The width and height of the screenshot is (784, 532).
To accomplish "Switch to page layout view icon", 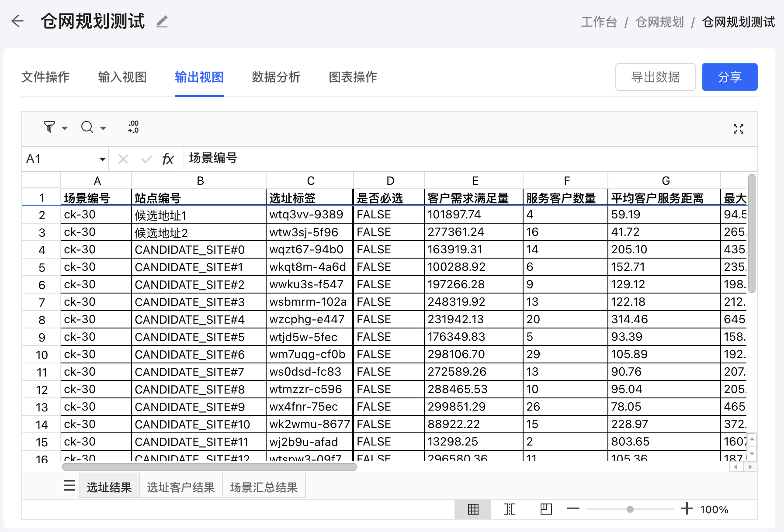I will 546,509.
